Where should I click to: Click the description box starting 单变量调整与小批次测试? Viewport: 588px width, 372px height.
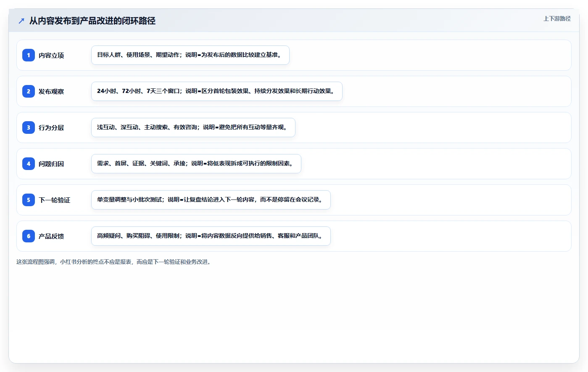click(211, 200)
